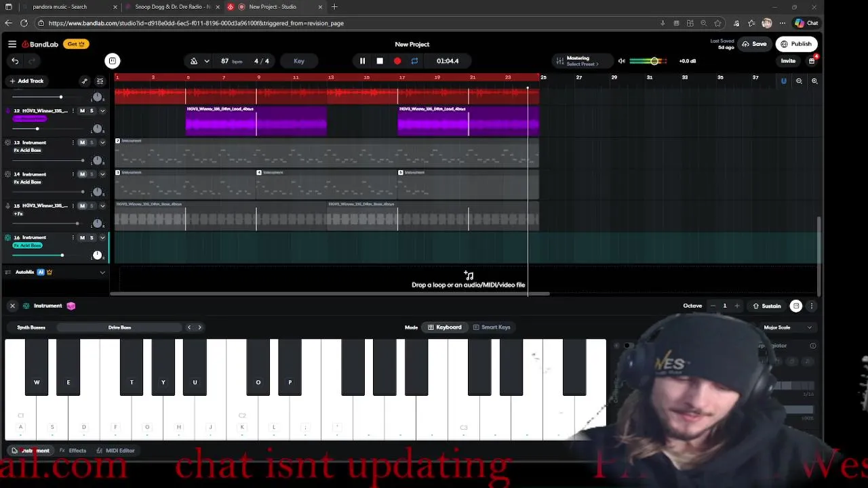Select track 13 instrument gear icon
Viewport: 868px width, 488px height.
click(x=7, y=143)
